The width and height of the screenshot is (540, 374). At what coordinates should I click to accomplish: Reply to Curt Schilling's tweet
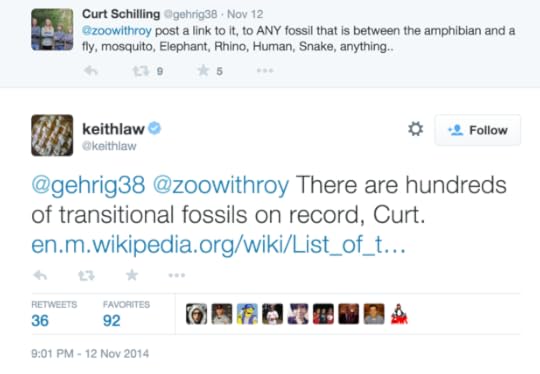pyautogui.click(x=91, y=71)
